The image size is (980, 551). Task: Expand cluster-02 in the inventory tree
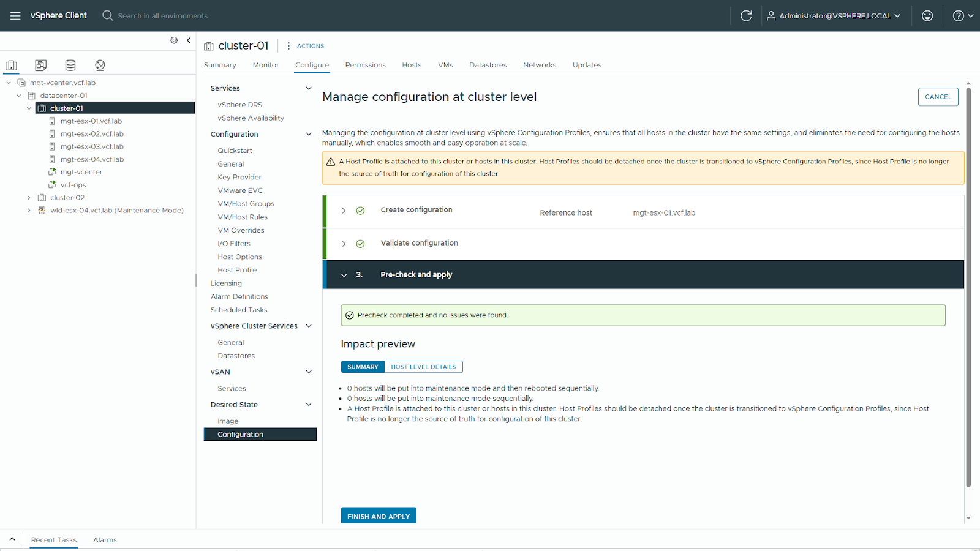(x=29, y=198)
